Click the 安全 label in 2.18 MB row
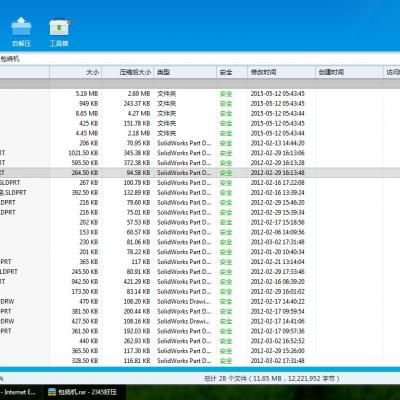The height and width of the screenshot is (400, 400). (x=226, y=133)
